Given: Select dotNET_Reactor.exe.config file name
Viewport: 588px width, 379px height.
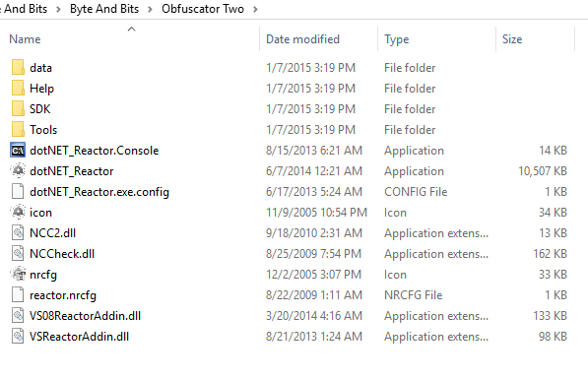Looking at the screenshot, I should (x=99, y=192).
